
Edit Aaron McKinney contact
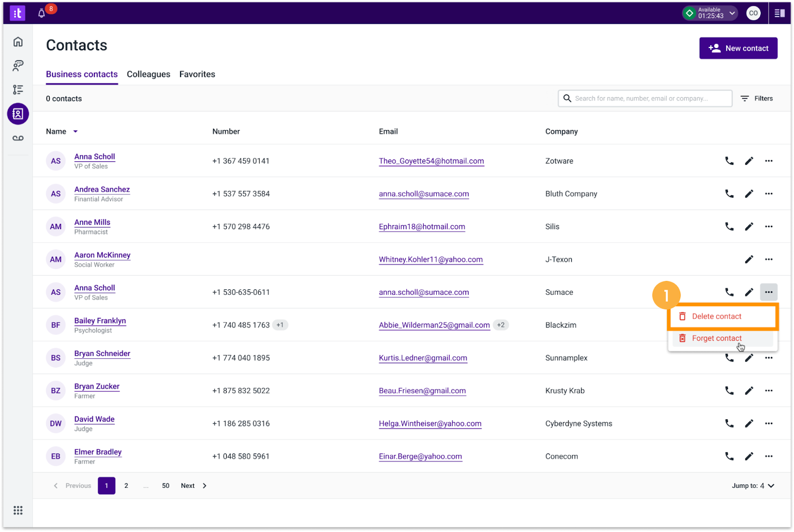pyautogui.click(x=749, y=259)
